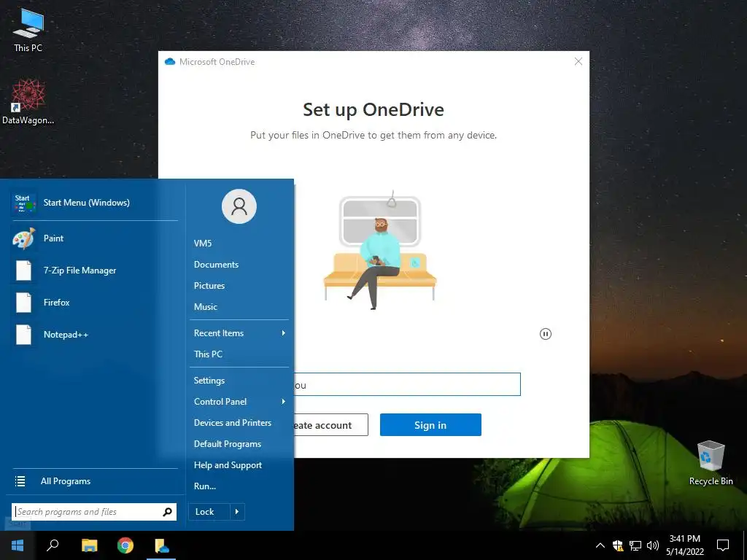Viewport: 747px width, 560px height.
Task: Click the Windows Start button on taskbar
Action: pyautogui.click(x=18, y=545)
